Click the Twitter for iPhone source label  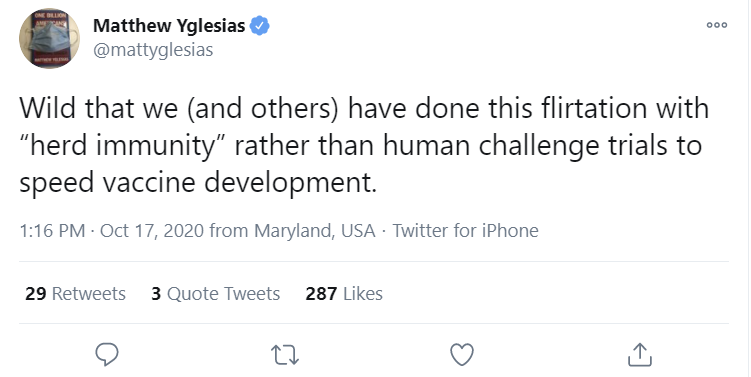point(466,230)
